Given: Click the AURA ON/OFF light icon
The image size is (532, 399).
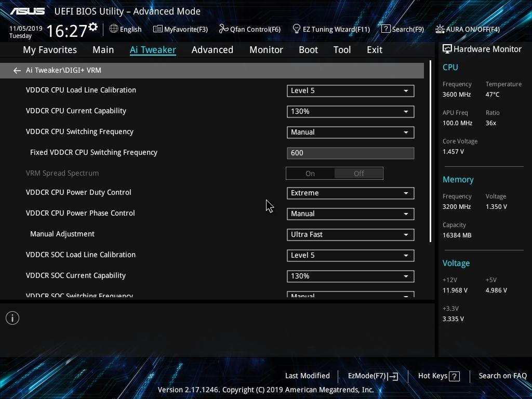Looking at the screenshot, I should tap(440, 29).
